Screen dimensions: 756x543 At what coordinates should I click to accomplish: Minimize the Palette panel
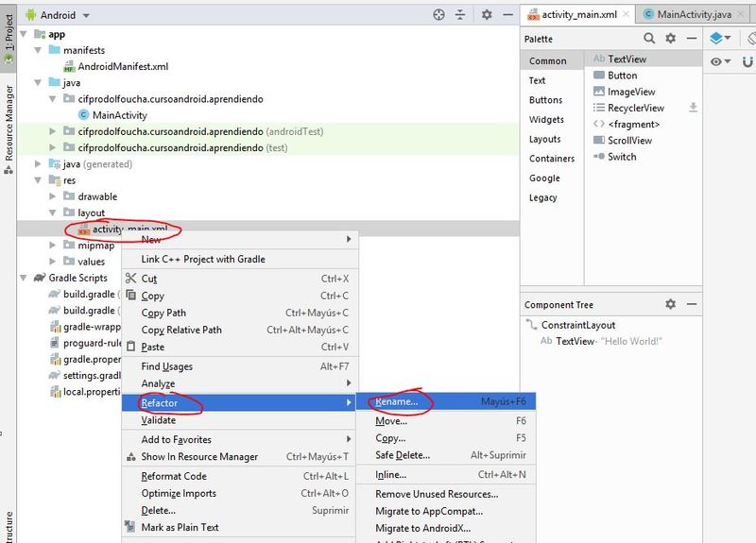pos(692,38)
